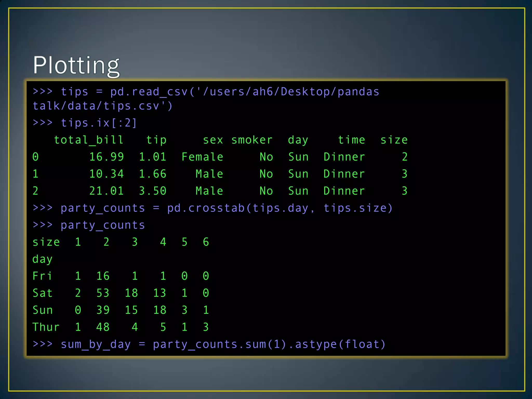Viewport: 532px width, 399px height.
Task: Click the Sat row label
Action: 43,293
